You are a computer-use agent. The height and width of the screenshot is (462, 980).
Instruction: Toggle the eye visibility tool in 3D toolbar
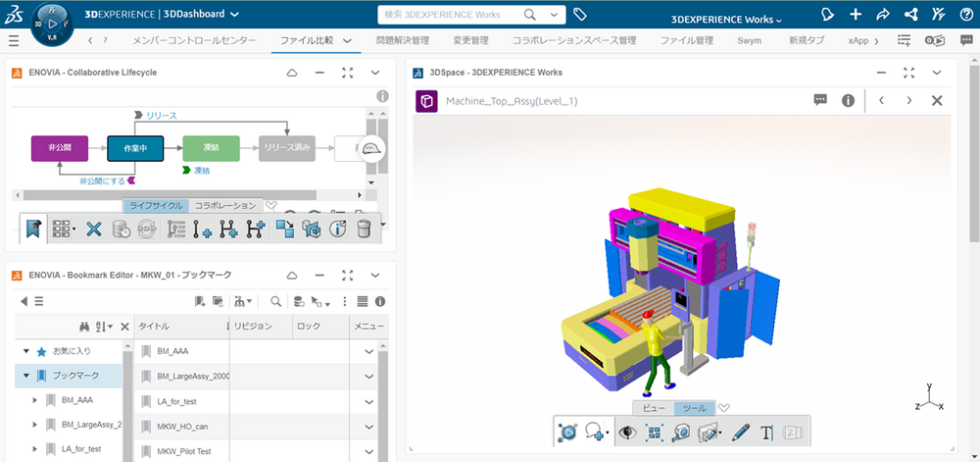pyautogui.click(x=625, y=432)
